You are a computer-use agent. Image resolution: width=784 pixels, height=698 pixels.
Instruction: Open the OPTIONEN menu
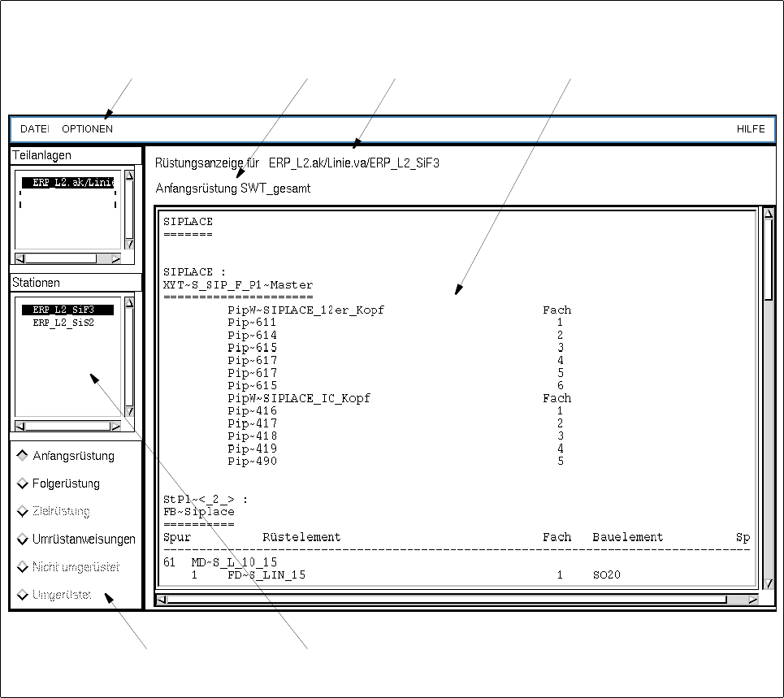coord(88,129)
